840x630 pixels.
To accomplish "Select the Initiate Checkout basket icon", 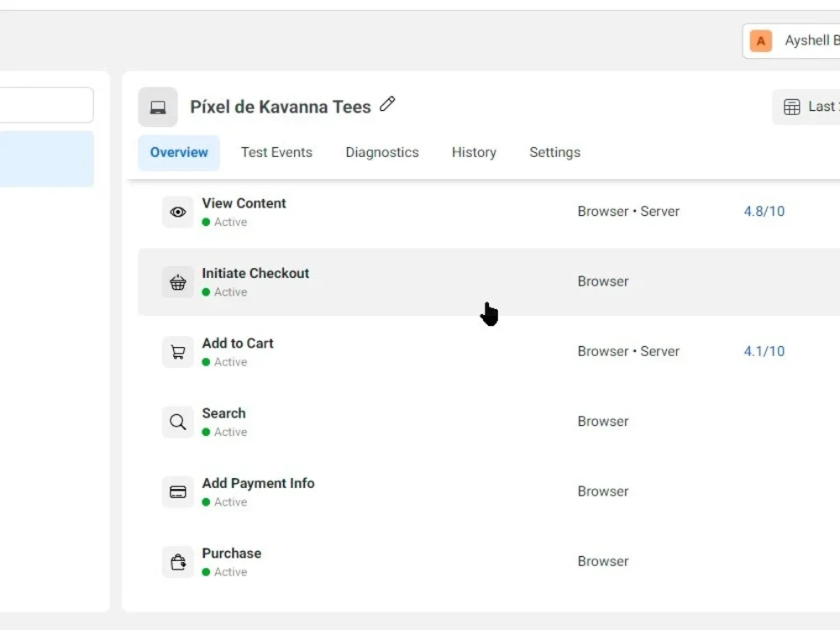I will [x=177, y=282].
